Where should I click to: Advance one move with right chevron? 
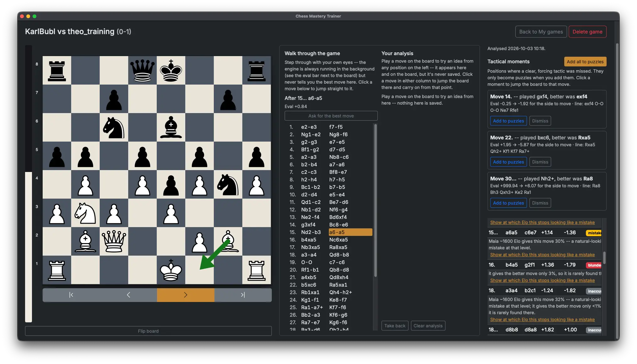pos(186,295)
